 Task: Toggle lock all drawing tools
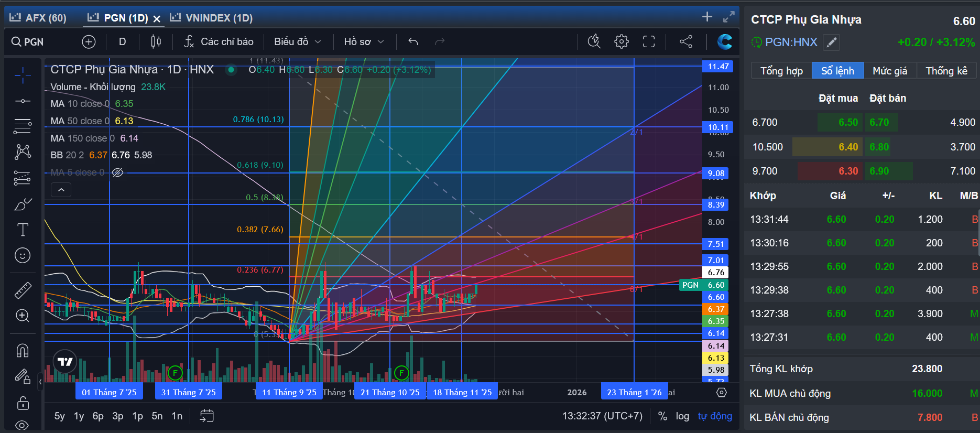point(23,403)
